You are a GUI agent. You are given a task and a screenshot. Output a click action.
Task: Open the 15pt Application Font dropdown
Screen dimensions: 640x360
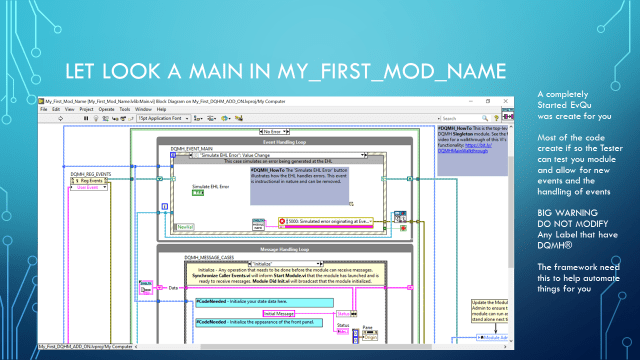[164, 118]
